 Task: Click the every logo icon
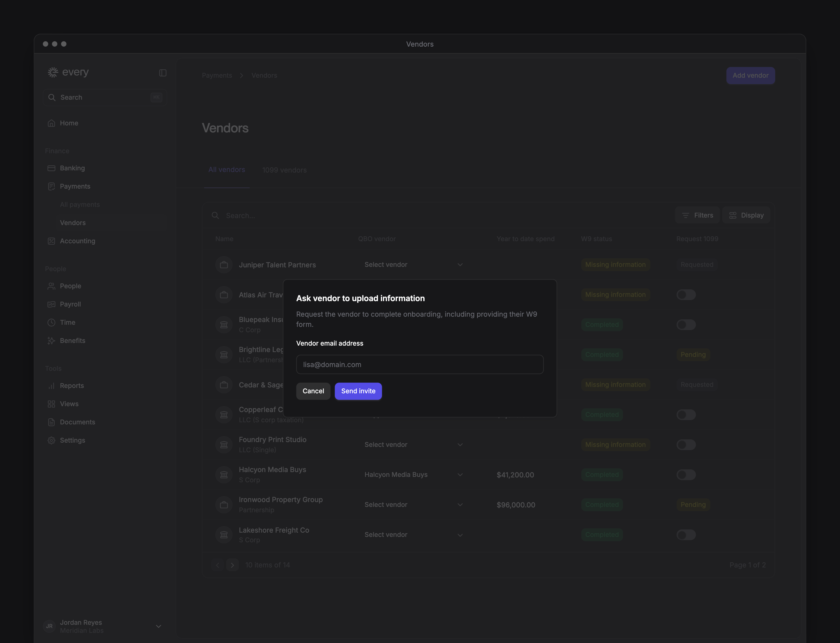53,72
